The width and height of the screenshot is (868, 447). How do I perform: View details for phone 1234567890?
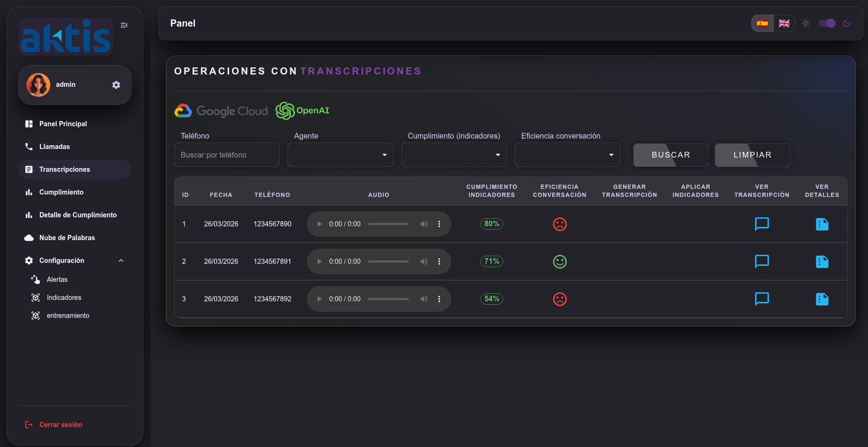pos(822,224)
